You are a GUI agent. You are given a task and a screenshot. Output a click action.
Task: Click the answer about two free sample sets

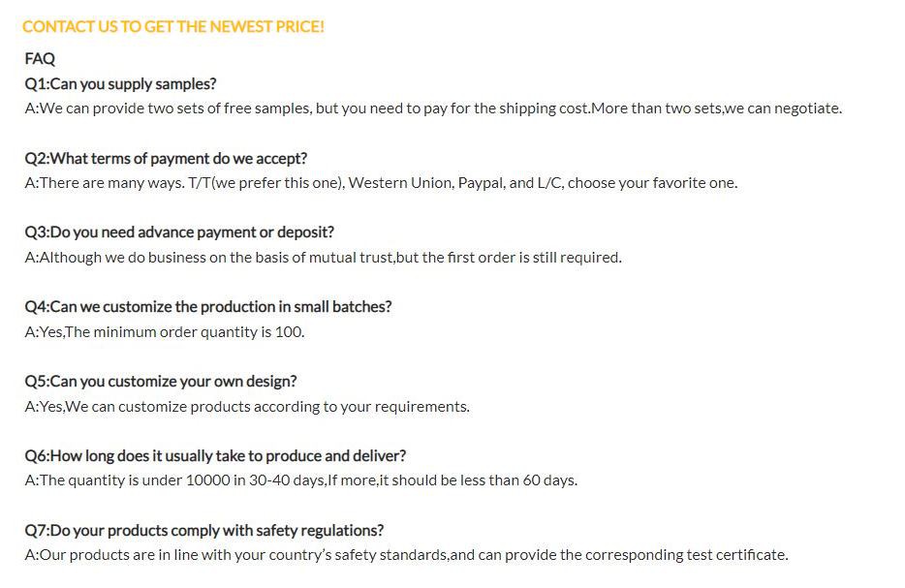coord(432,108)
